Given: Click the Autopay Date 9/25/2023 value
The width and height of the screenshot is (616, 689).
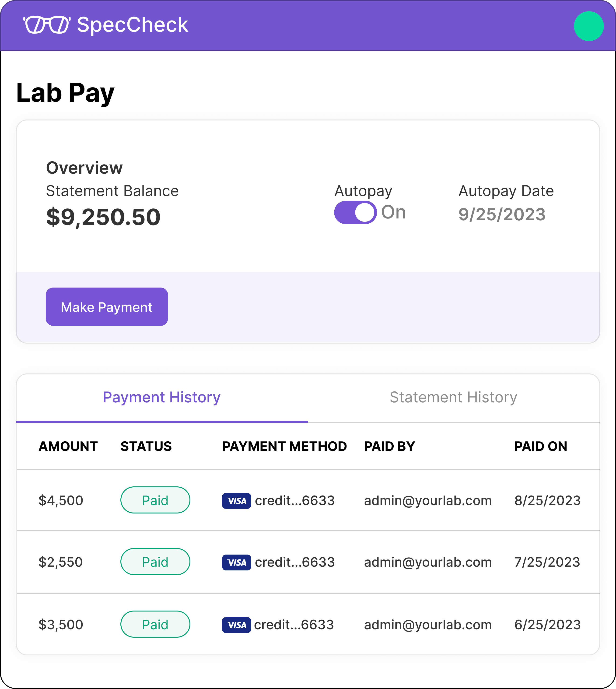Looking at the screenshot, I should [x=502, y=214].
